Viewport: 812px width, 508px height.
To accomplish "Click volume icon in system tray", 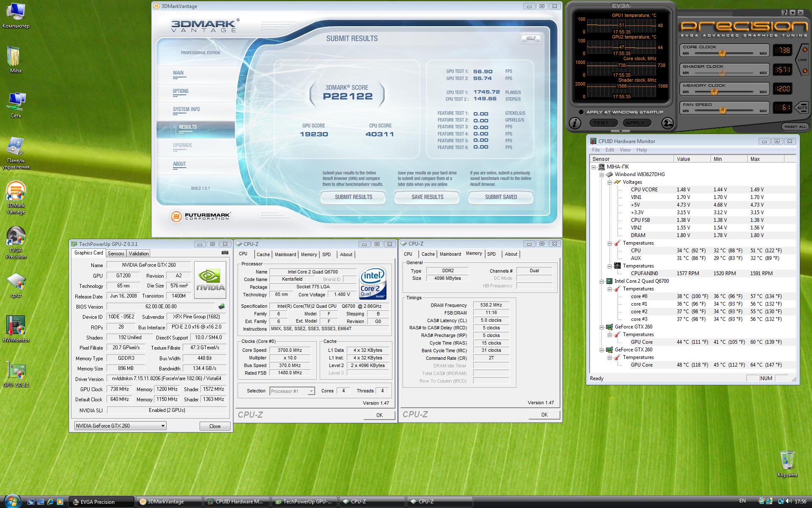I will [789, 501].
